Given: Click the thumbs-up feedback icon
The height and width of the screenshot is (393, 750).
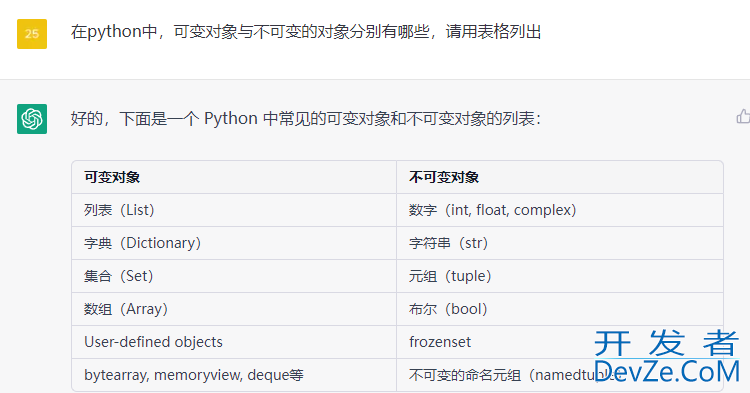Looking at the screenshot, I should [743, 116].
